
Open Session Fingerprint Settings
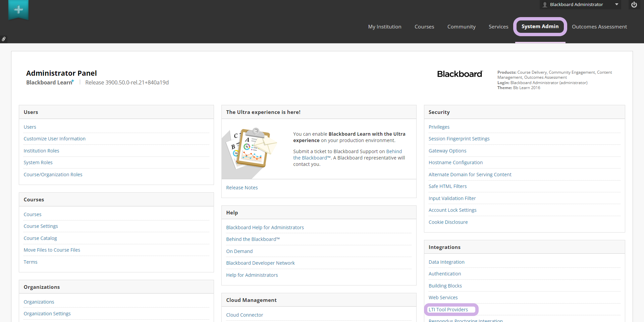459,139
